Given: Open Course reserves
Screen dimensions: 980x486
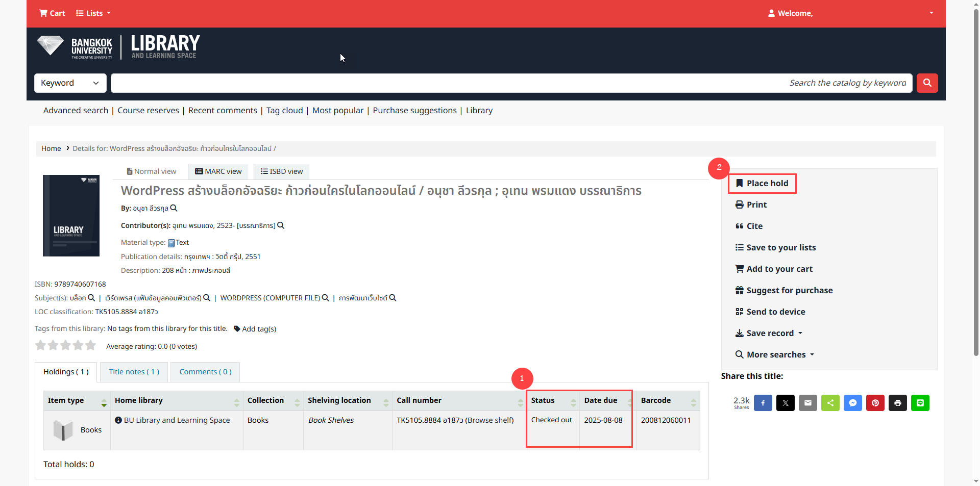Looking at the screenshot, I should [x=148, y=111].
